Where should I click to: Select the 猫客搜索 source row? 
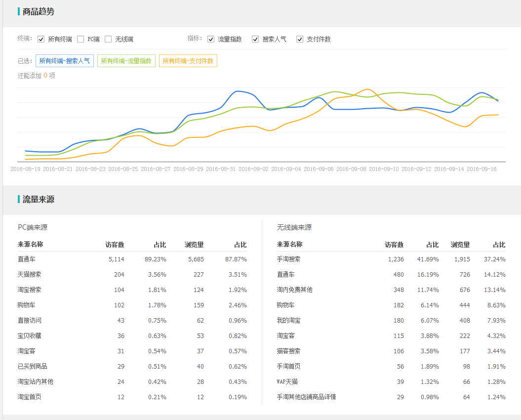(x=391, y=351)
